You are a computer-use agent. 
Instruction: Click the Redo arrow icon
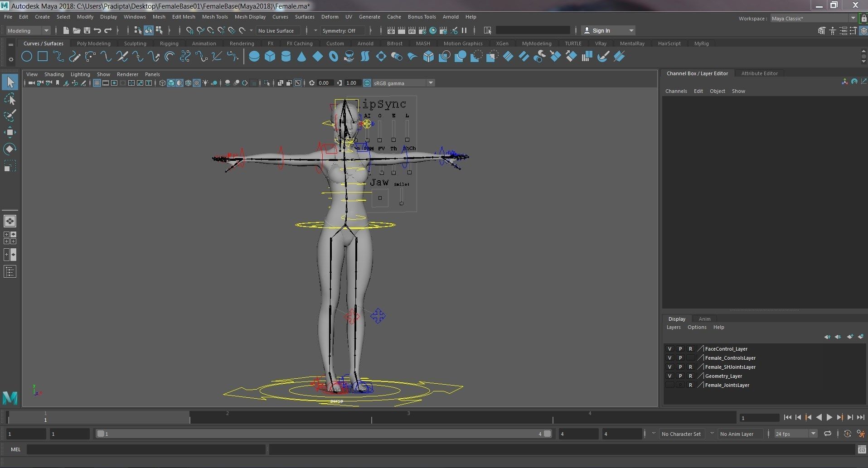pyautogui.click(x=108, y=30)
